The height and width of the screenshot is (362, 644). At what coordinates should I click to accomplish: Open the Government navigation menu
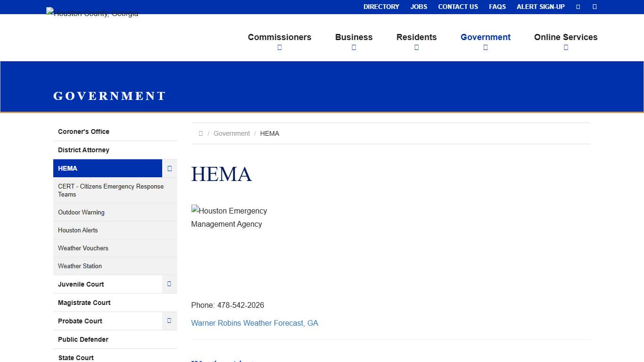[486, 37]
